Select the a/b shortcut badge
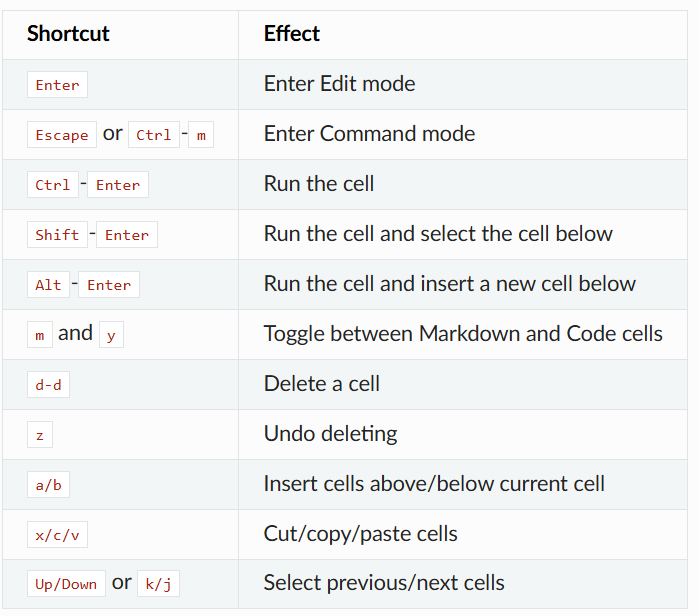 (48, 485)
